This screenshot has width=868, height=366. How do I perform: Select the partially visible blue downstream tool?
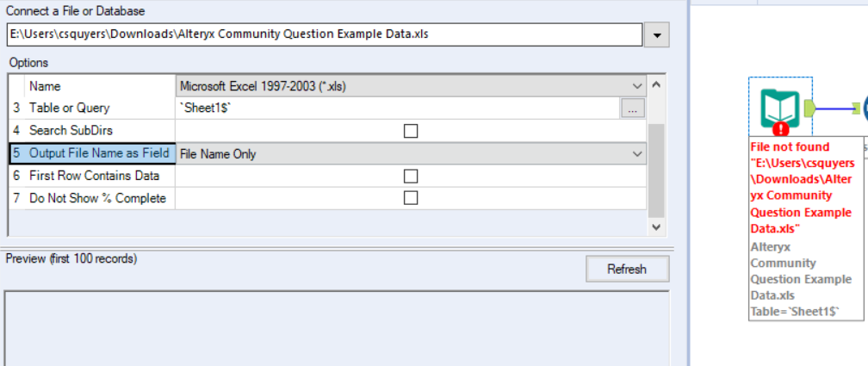point(863,109)
